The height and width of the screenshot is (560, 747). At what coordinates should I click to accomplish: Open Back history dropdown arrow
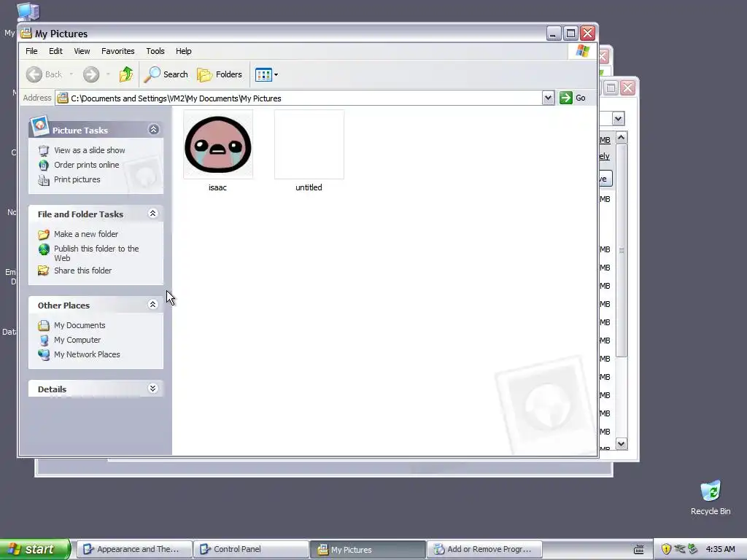pos(71,74)
